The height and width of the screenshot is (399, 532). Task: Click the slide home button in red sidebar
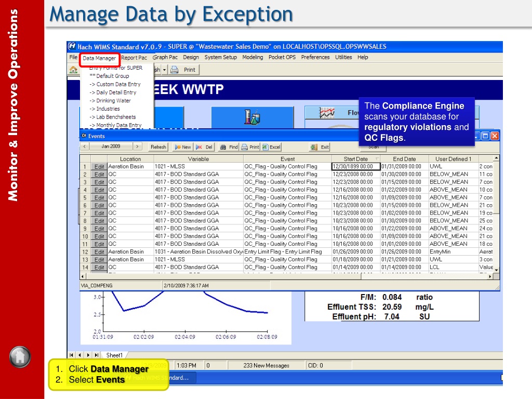pyautogui.click(x=20, y=357)
